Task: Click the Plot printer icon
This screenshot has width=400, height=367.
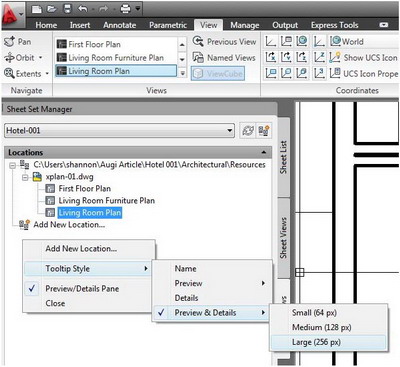Action: (125, 9)
